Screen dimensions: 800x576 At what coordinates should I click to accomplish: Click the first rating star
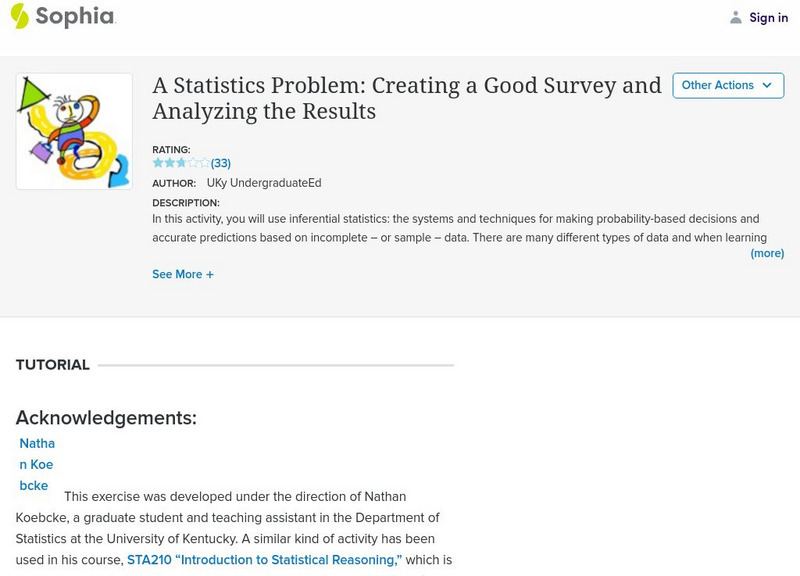point(158,163)
